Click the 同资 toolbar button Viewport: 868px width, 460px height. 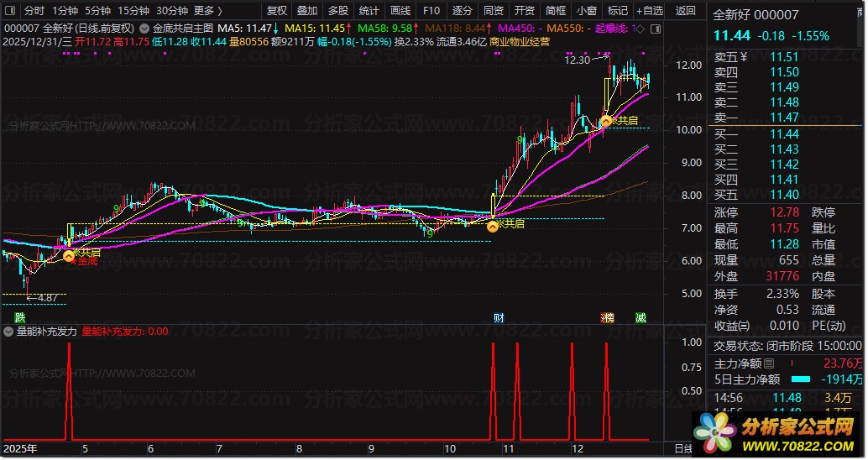[x=494, y=11]
